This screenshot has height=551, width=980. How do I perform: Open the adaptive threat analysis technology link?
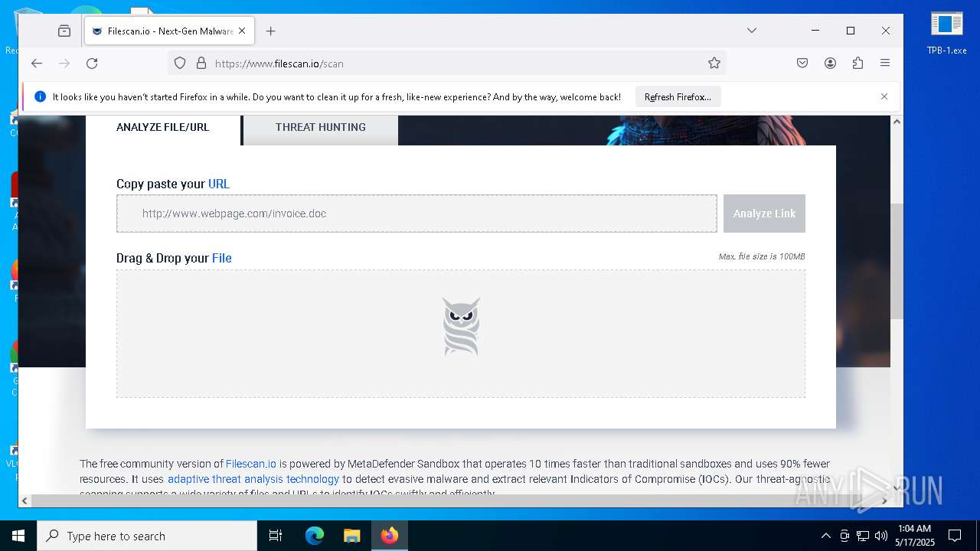(253, 479)
